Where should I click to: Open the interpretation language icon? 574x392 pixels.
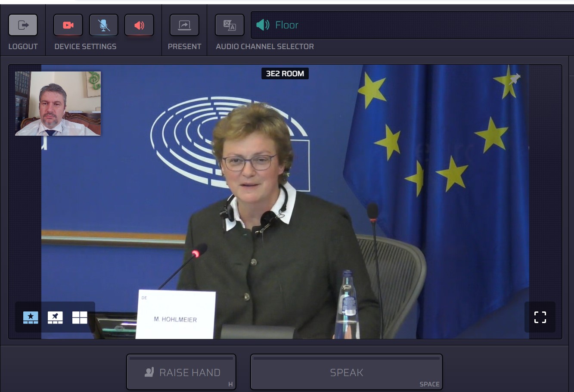click(230, 25)
